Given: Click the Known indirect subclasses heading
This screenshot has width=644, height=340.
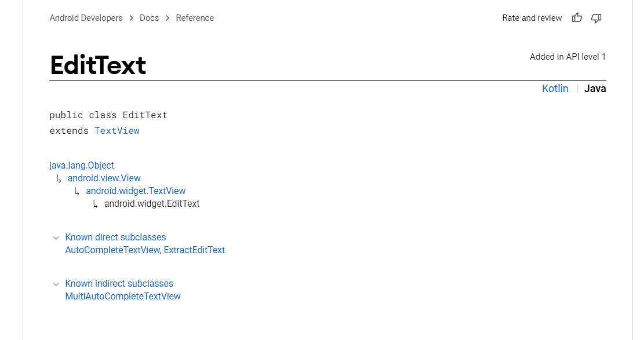Looking at the screenshot, I should (119, 284).
